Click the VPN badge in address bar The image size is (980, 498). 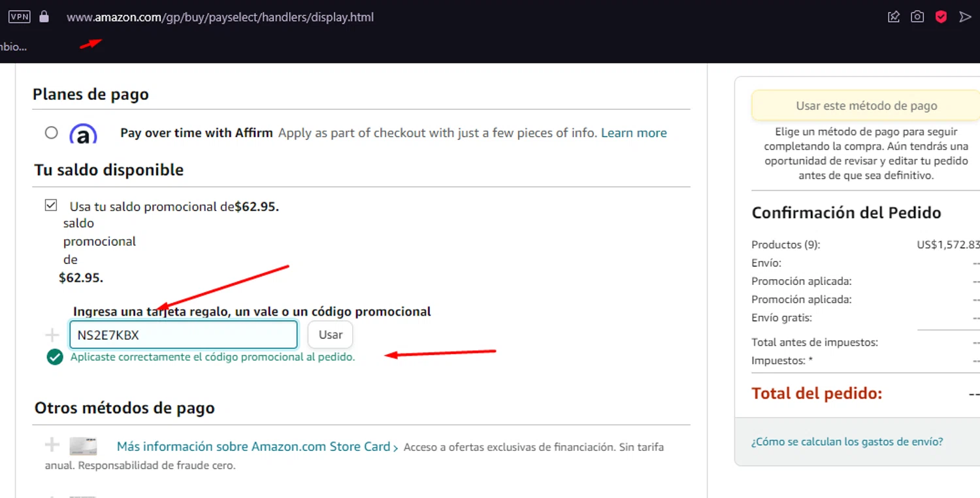[x=20, y=17]
